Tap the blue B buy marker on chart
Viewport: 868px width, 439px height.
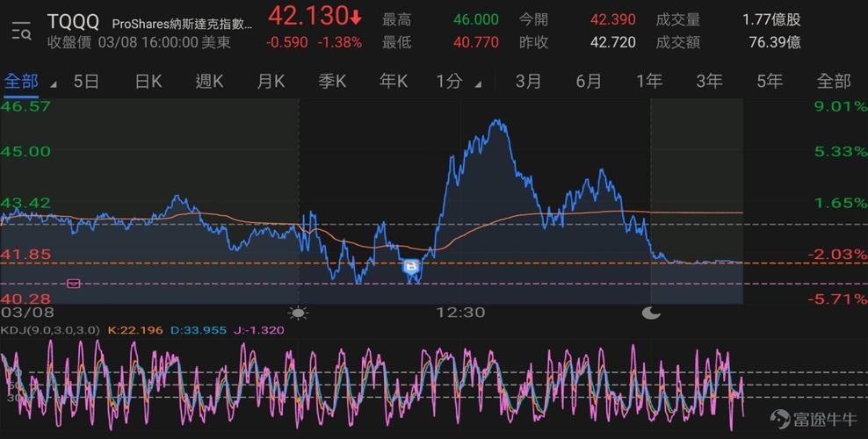(x=411, y=268)
